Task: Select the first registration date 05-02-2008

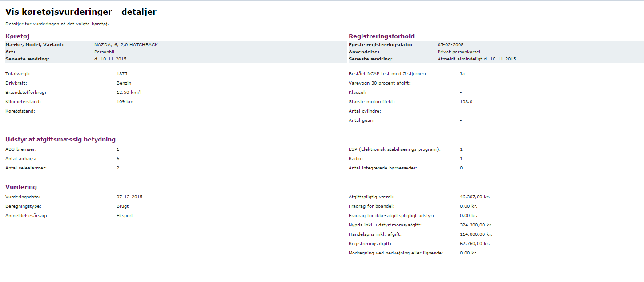Action: 451,44
